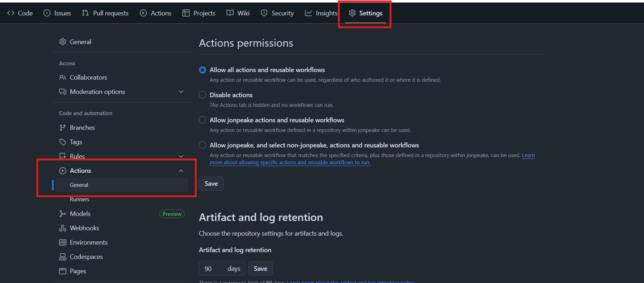
Task: Click the Codespaces icon
Action: point(63,257)
